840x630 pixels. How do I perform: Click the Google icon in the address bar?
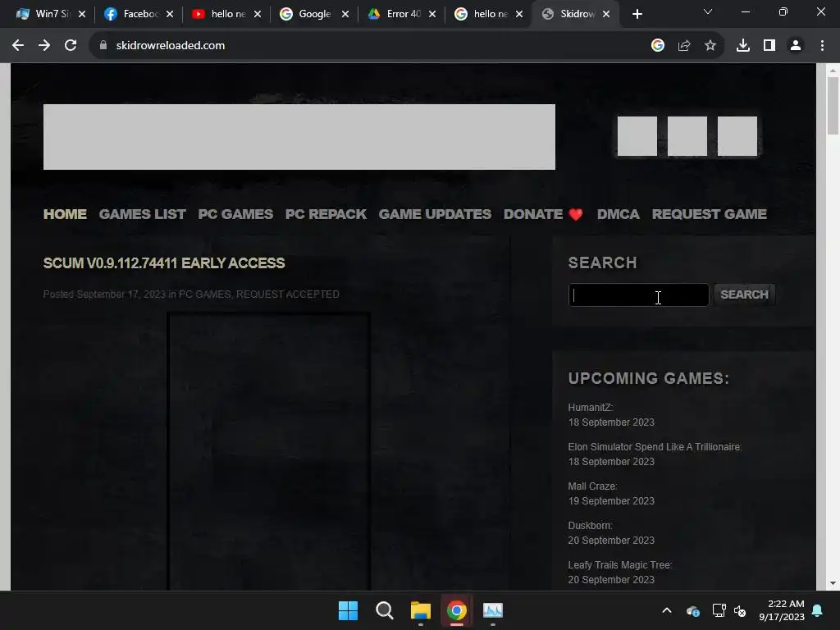click(x=658, y=46)
